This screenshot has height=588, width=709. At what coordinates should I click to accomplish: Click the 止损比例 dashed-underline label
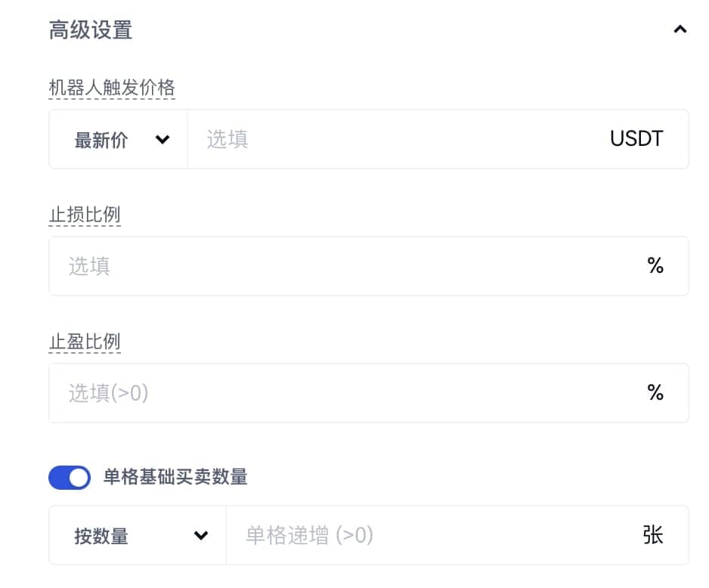[x=85, y=215]
